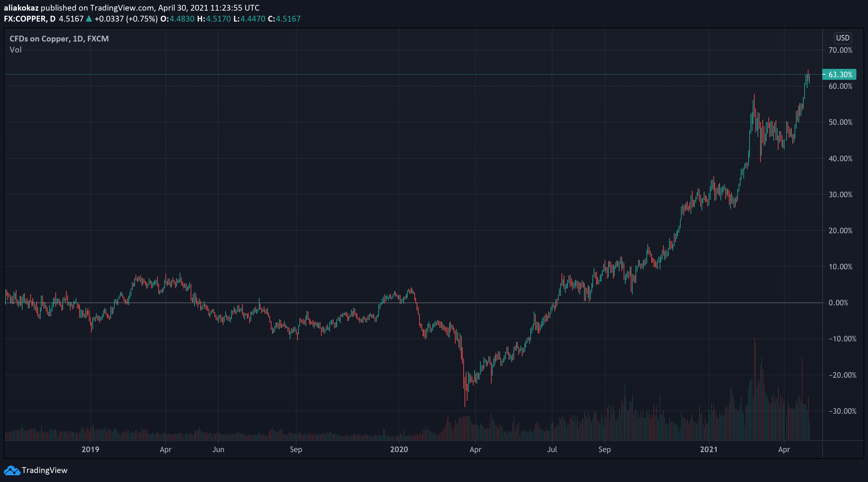This screenshot has height=482, width=868.
Task: Open the aliakokaz author name
Action: click(21, 7)
